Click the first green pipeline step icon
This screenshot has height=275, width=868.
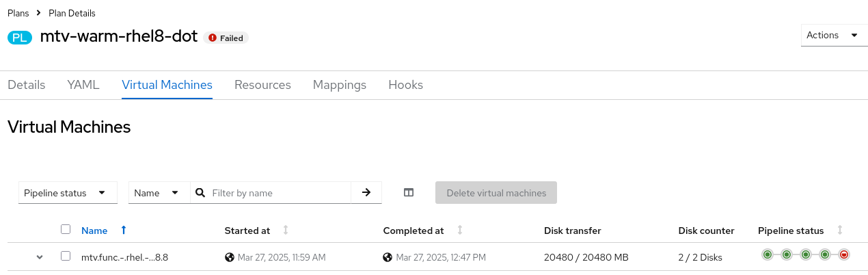pos(768,254)
